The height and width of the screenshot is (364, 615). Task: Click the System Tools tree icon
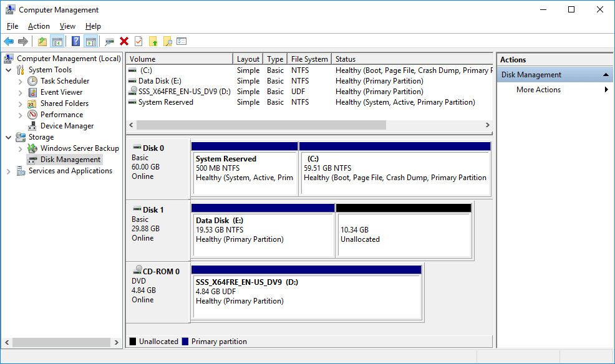coord(21,70)
